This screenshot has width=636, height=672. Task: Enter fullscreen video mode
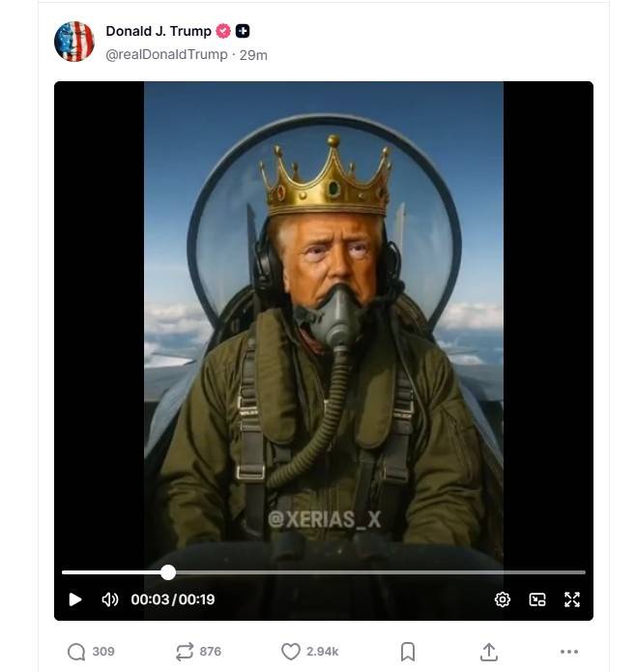tap(572, 599)
